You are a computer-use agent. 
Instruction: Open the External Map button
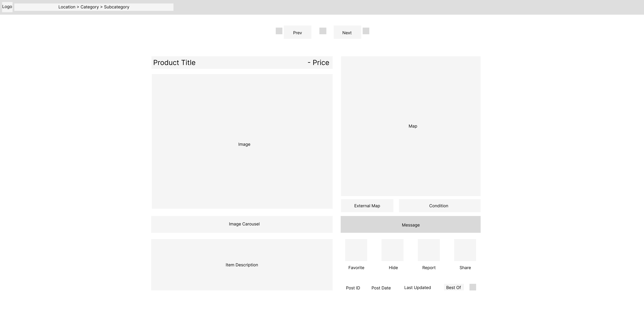click(x=367, y=206)
